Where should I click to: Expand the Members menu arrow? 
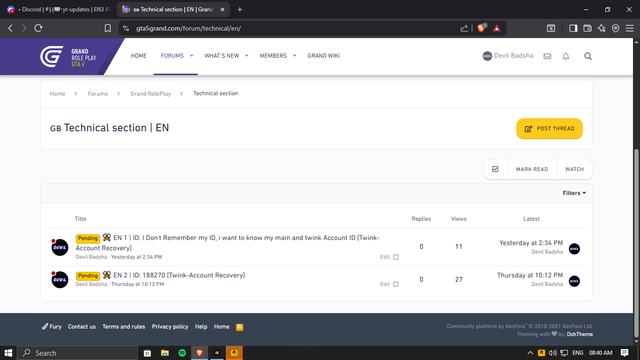tap(294, 56)
